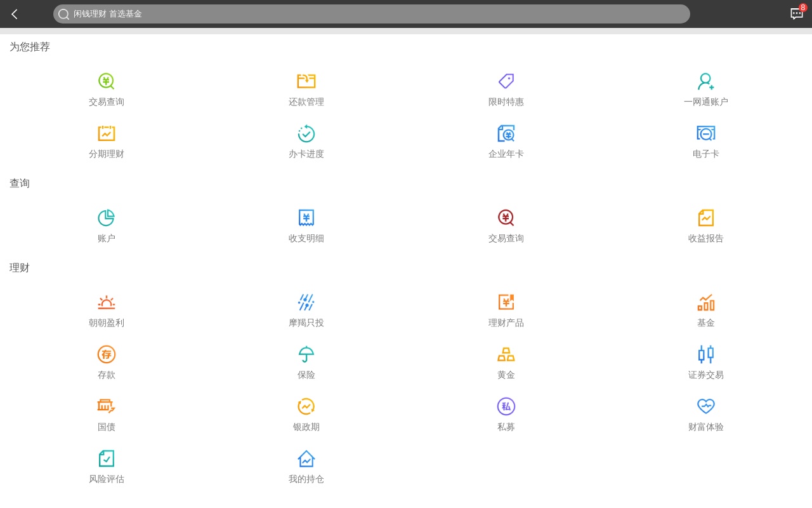Click the 查询 section heading
The image size is (812, 508).
(x=20, y=184)
